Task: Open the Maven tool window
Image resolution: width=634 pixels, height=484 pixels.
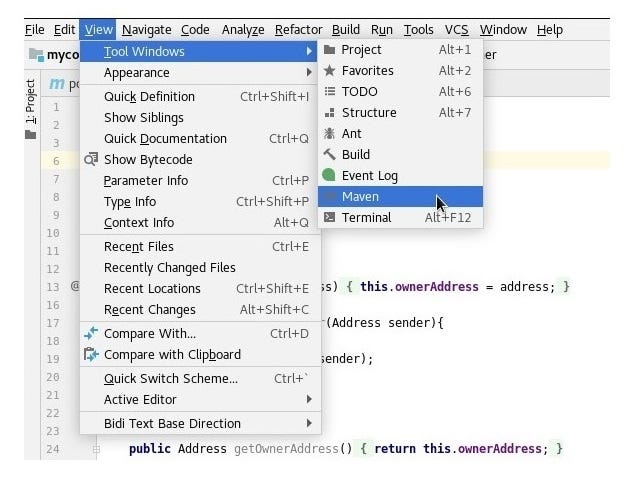Action: click(400, 197)
